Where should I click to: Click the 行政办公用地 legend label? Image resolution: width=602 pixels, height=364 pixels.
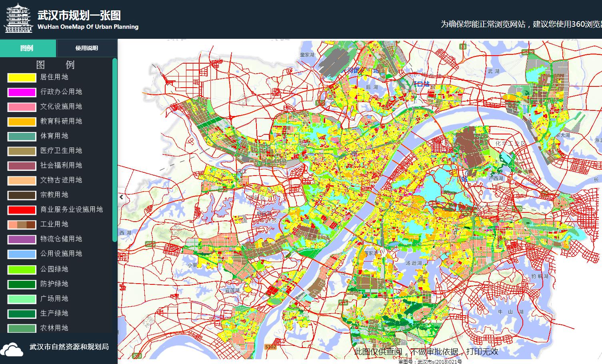pyautogui.click(x=61, y=92)
